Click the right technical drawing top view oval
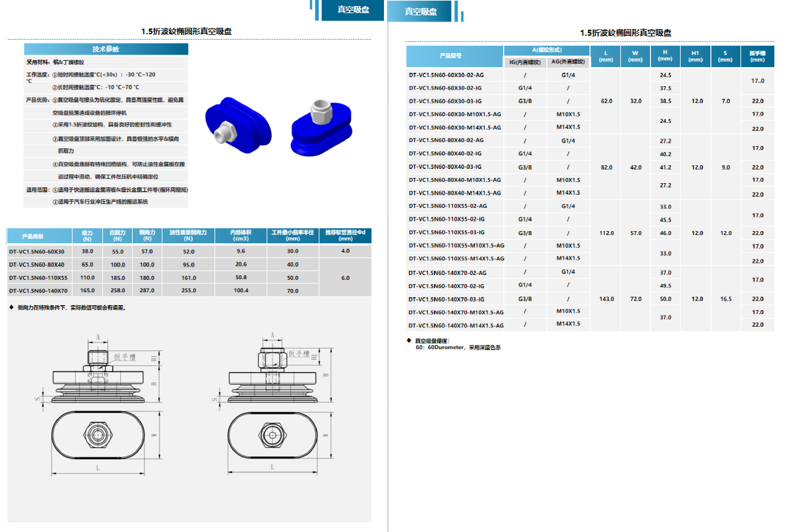Screen dimensions: 790x532 coord(272,435)
